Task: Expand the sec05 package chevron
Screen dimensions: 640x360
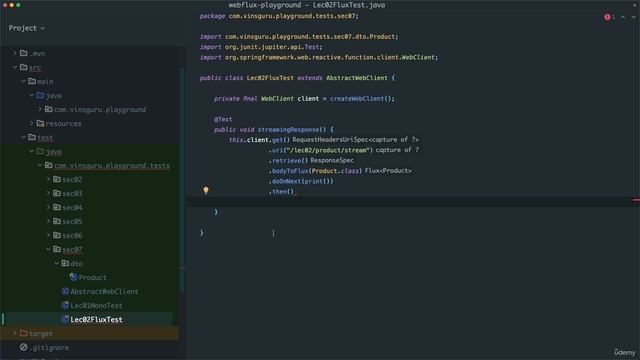Action: pos(48,221)
